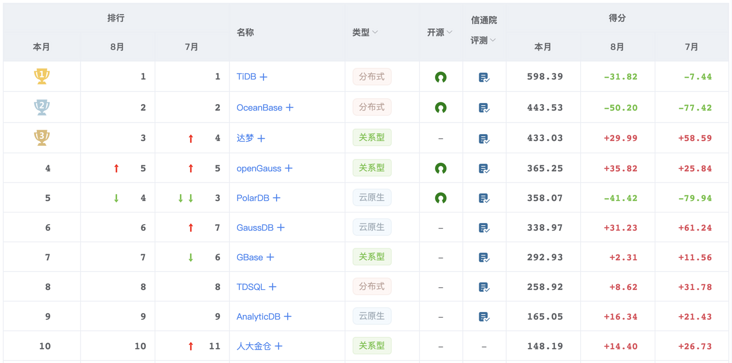Click the 关系型 tag in the 达梦 row
The height and width of the screenshot is (363, 732).
tap(372, 138)
